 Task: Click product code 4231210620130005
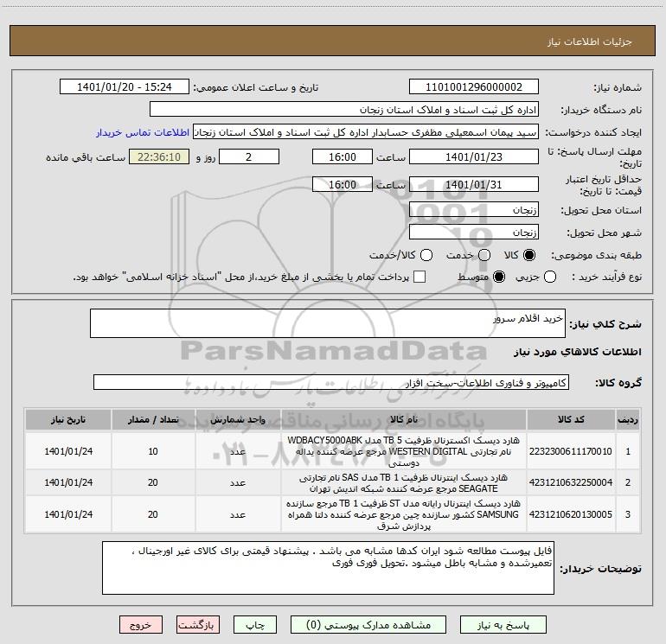571,514
